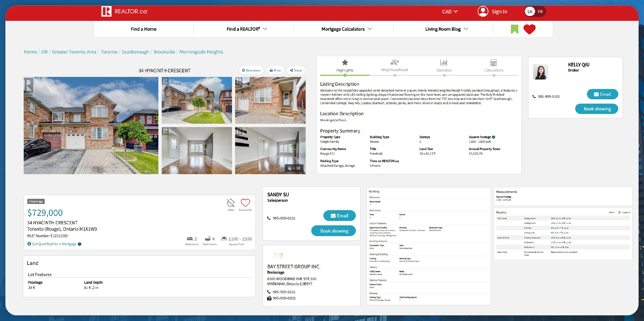The image size is (644, 321).
Task: Click the Sign In user avatar icon
Action: pos(483,12)
